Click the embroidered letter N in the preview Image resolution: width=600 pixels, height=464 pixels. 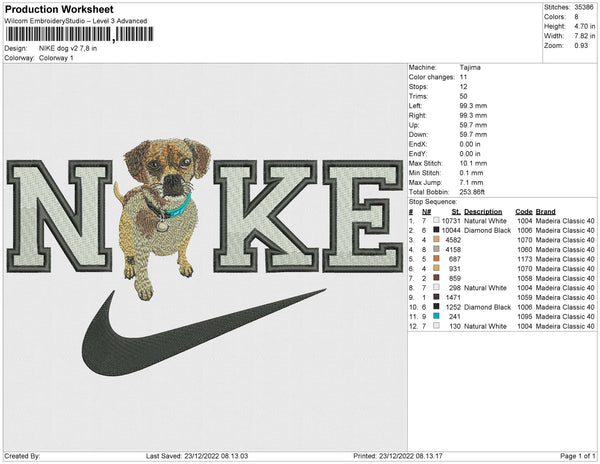pos(60,216)
